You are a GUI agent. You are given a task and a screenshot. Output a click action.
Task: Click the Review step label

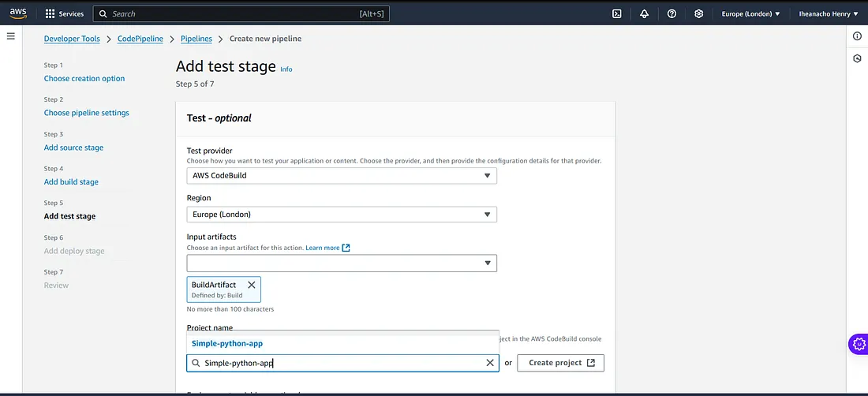57,286
